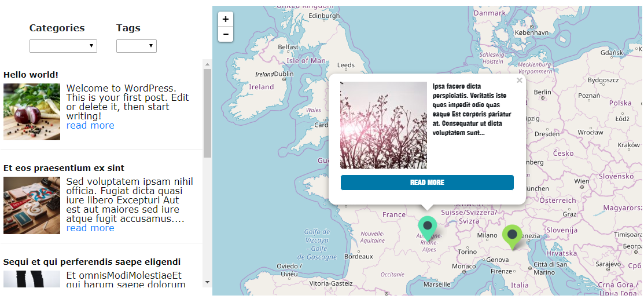Click the teal map marker in France

coord(428,227)
